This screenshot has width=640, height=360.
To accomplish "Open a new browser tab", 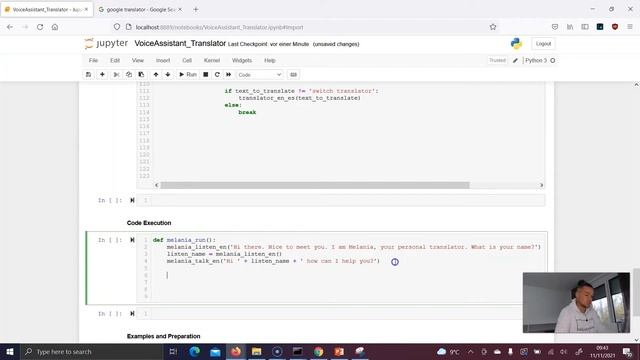I will [x=196, y=9].
